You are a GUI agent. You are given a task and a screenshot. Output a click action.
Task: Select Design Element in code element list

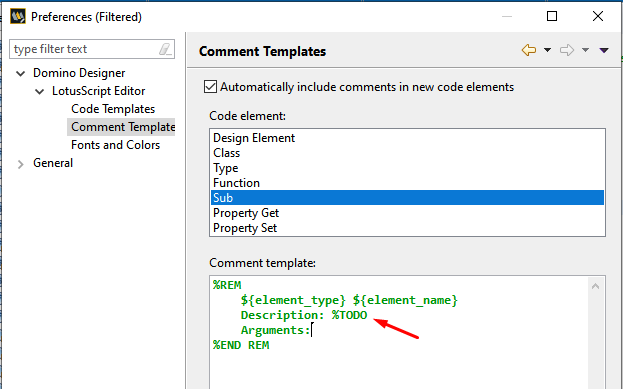[407, 138]
